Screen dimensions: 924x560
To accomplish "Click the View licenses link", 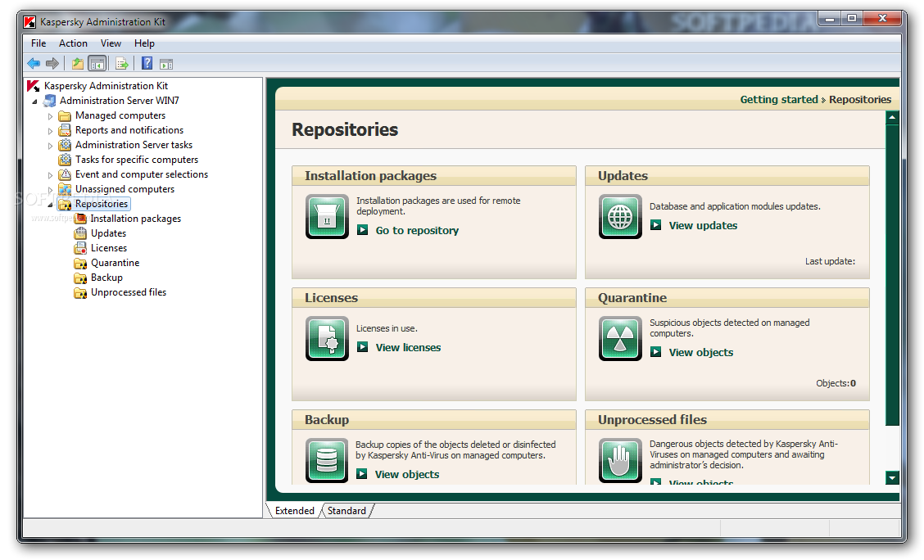I will coord(409,347).
